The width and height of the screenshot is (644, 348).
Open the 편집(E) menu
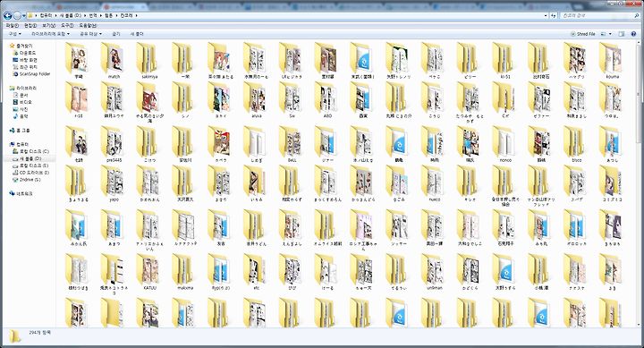point(30,25)
